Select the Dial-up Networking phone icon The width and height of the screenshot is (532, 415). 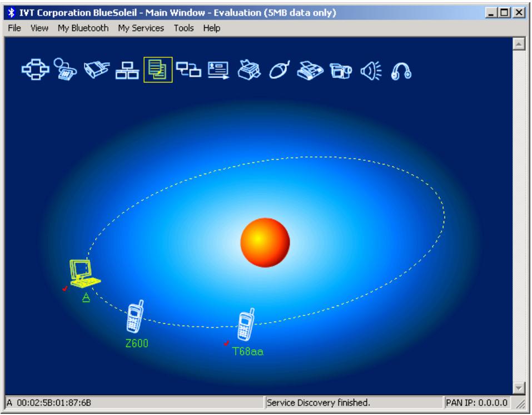tap(65, 70)
